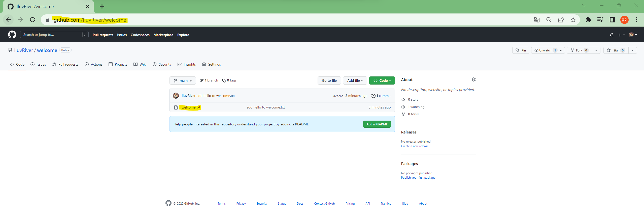Screen dimensions: 644x218
Task: Open the welcome.txt file
Action: coord(191,107)
